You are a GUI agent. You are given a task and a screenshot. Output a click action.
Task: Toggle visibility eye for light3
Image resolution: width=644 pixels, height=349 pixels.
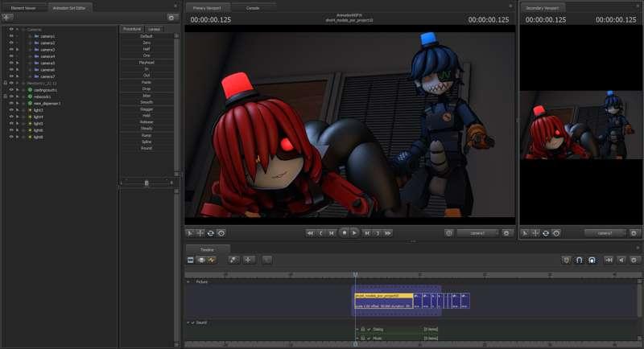11,110
